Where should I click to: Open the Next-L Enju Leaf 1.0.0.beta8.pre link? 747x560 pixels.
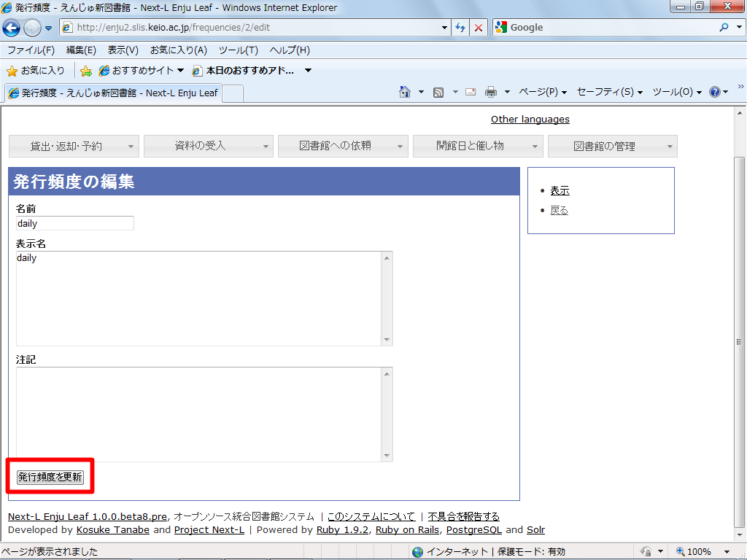pyautogui.click(x=88, y=517)
